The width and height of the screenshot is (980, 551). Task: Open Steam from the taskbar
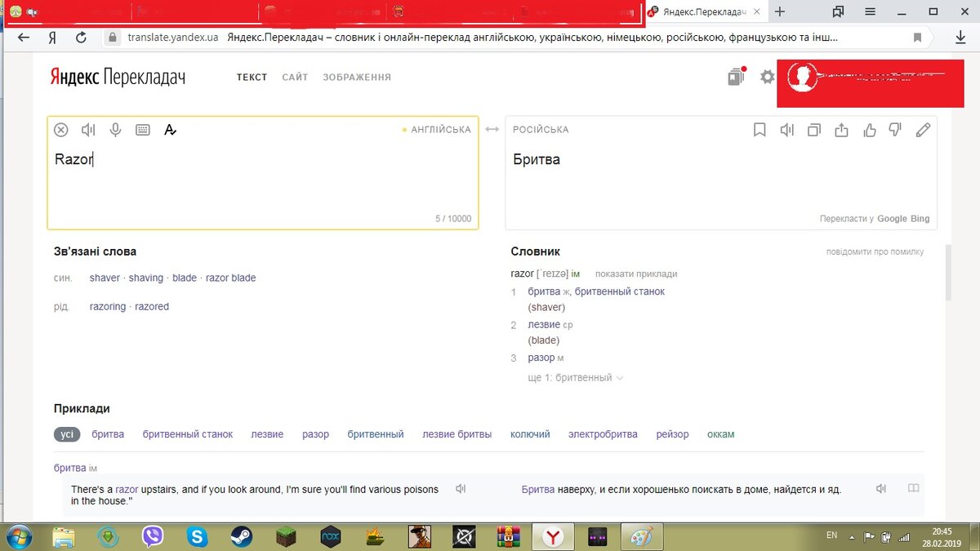[x=241, y=536]
